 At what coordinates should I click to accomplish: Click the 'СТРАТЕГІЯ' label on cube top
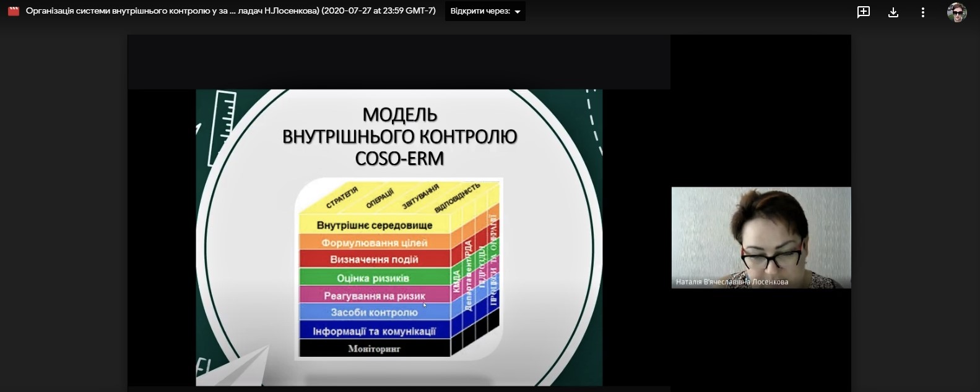342,198
